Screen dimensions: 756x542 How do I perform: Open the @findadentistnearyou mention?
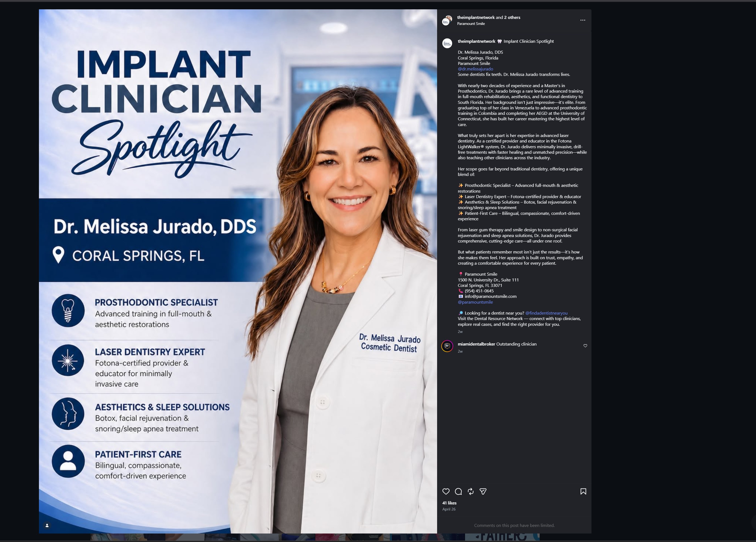[546, 313]
